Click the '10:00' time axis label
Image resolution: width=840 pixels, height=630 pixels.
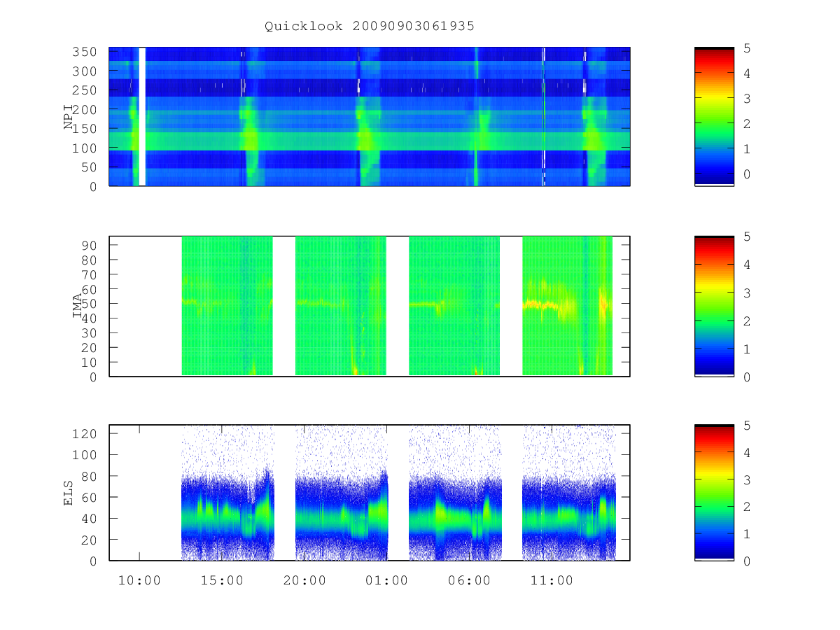(139, 581)
